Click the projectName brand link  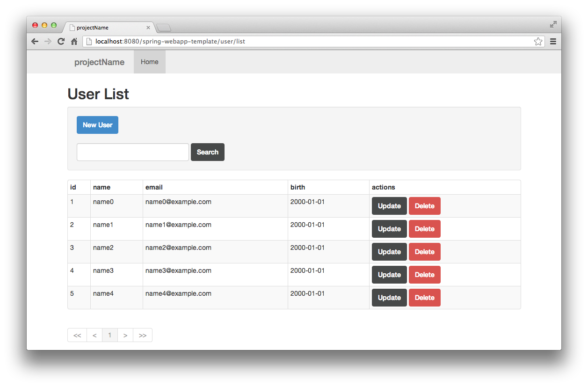pyautogui.click(x=99, y=62)
